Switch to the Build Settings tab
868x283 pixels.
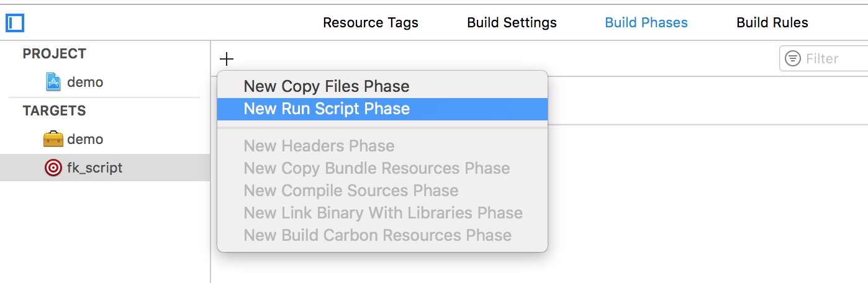[x=512, y=23]
